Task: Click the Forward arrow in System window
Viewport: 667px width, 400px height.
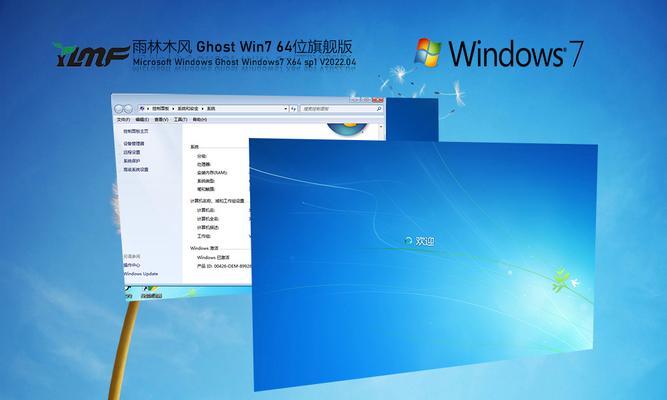Action: [128, 109]
